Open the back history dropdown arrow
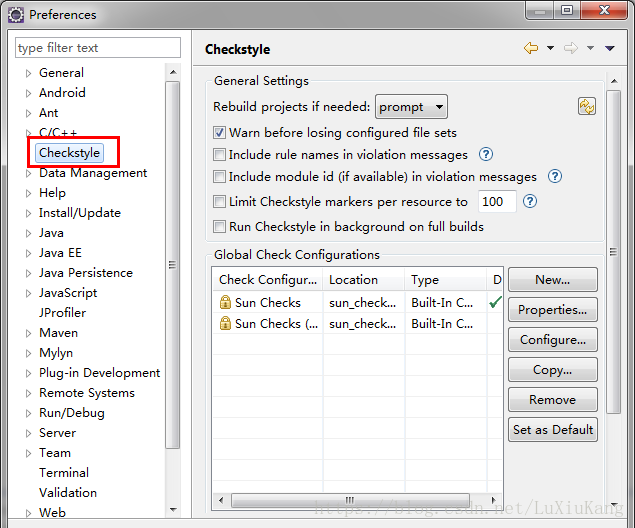 coord(550,48)
